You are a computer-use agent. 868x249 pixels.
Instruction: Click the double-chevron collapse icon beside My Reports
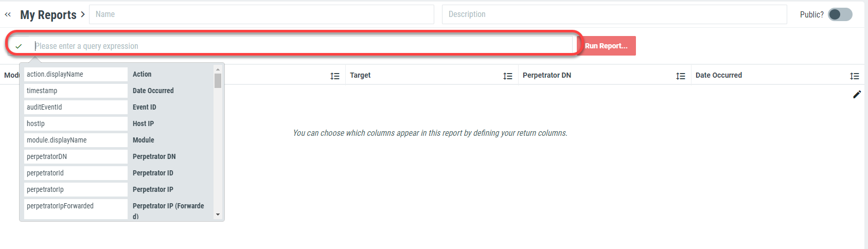8,14
